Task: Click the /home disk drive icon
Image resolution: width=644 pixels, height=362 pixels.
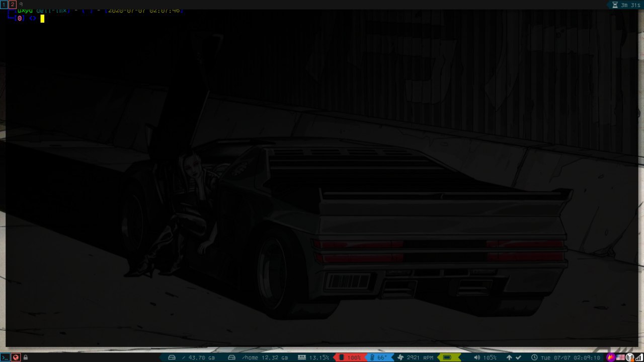Action: point(232,357)
